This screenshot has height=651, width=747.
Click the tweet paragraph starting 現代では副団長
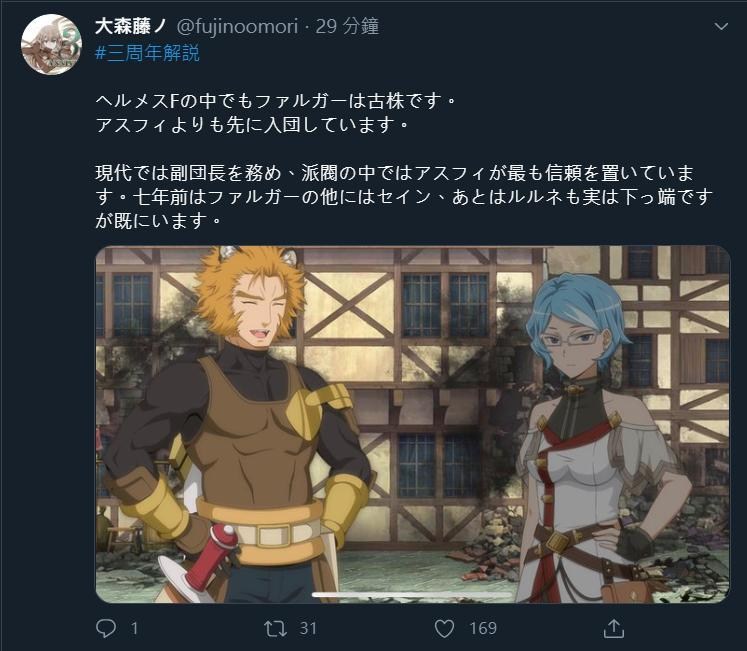(x=404, y=196)
